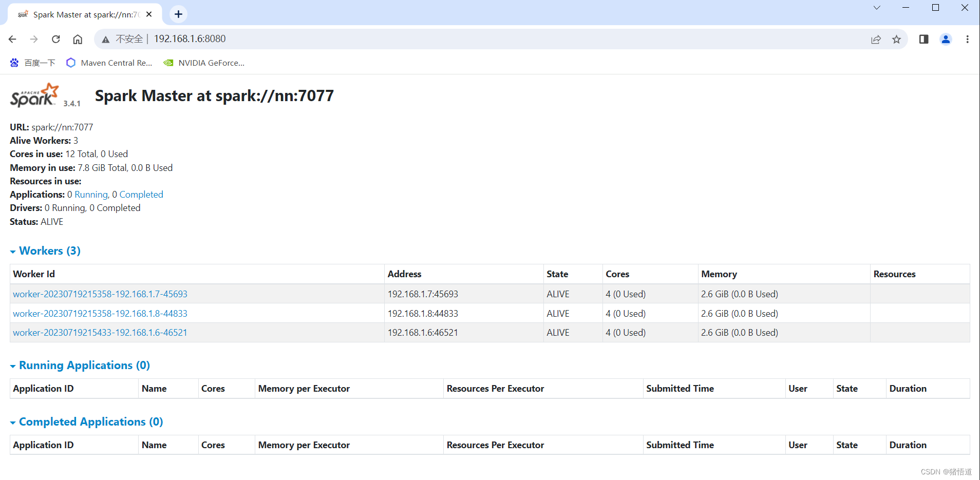The height and width of the screenshot is (480, 980).
Task: Open a new tab with the plus button
Action: [x=178, y=14]
